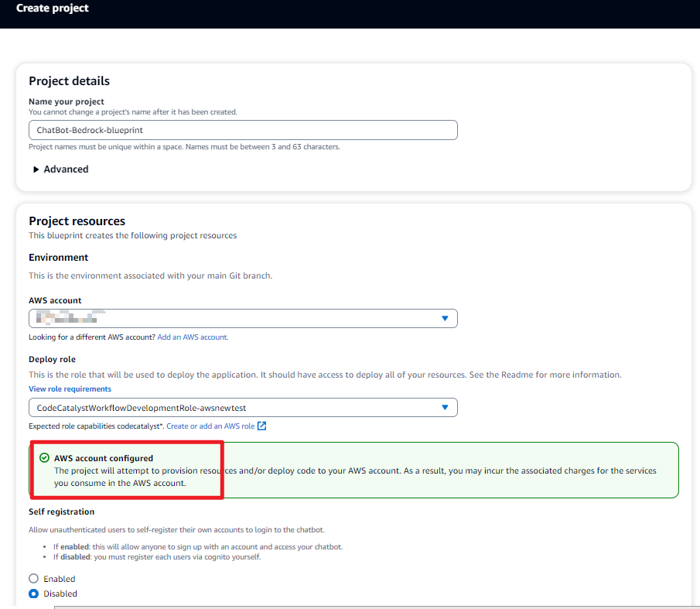Viewport: 700px width, 609px height.
Task: Click the ChatBot-Bedrock-blueprint project name field
Action: (x=242, y=130)
